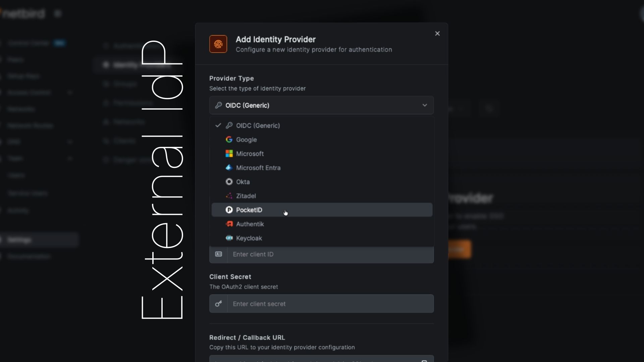Click the key icon in Client Secret field
The width and height of the screenshot is (644, 362).
click(x=218, y=304)
